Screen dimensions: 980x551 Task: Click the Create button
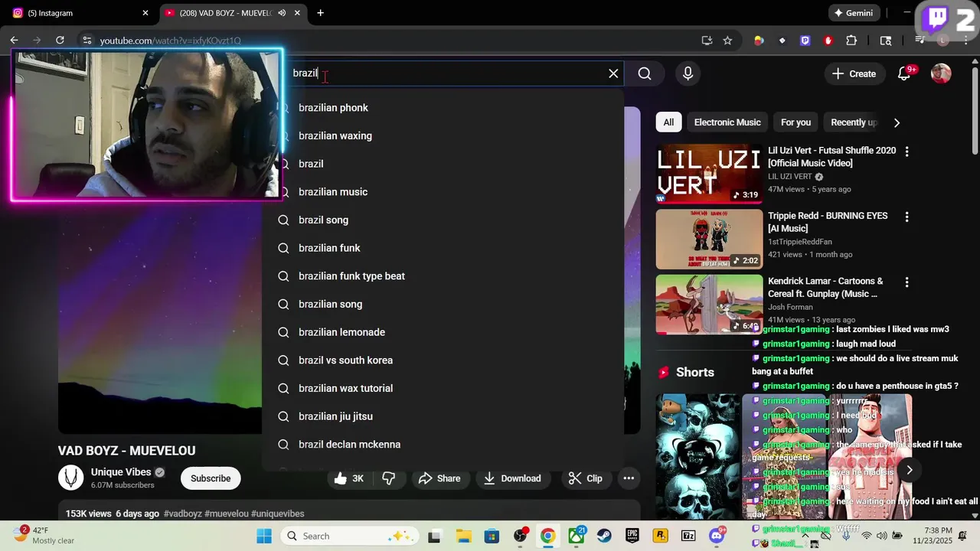click(854, 73)
